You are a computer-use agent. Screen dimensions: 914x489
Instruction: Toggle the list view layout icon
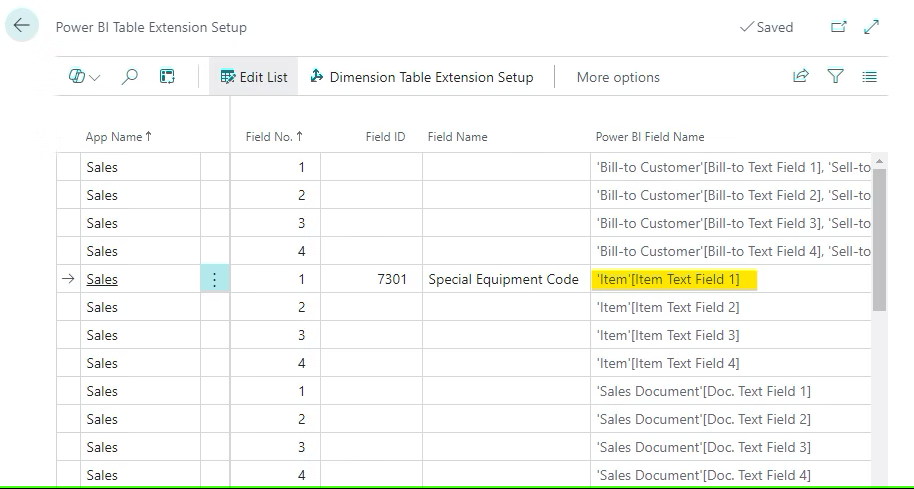tap(869, 76)
